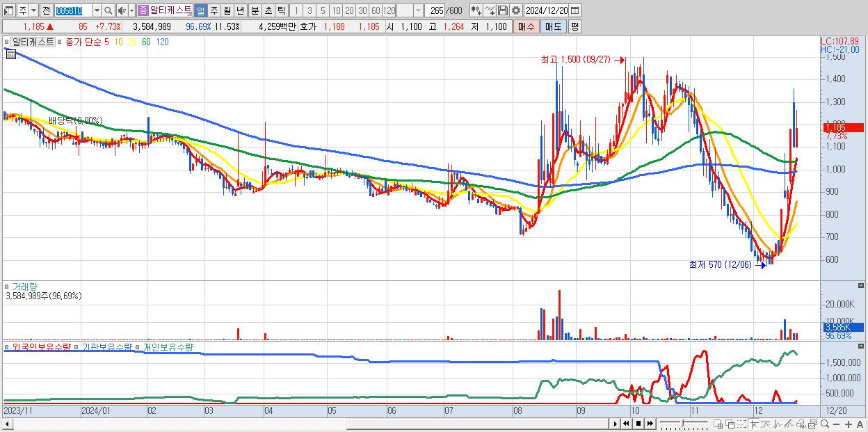Screen dimensions: 868x432
Task: Adjust the replay speed slider
Action: tap(684, 424)
